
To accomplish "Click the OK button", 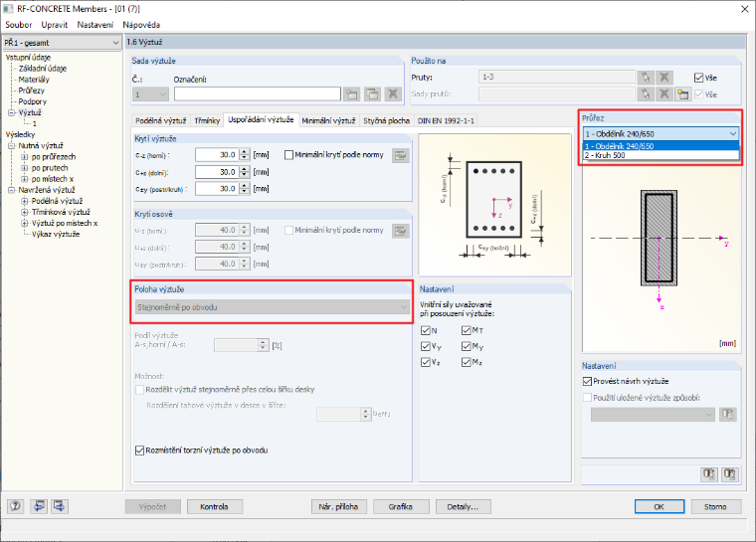I will click(660, 507).
